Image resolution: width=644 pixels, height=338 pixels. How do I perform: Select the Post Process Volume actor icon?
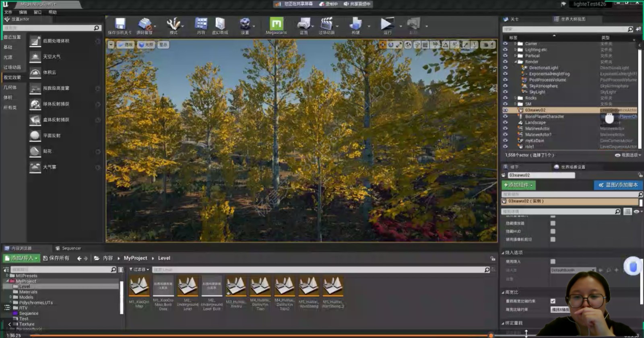pyautogui.click(x=35, y=41)
